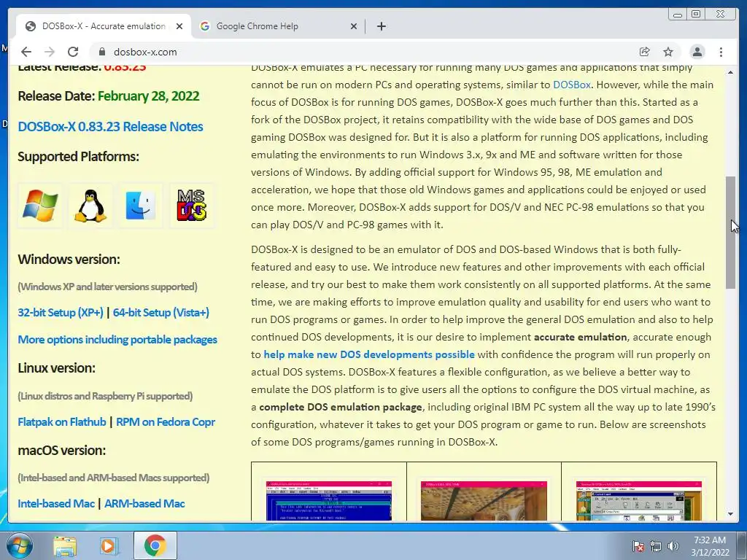The height and width of the screenshot is (560, 747).
Task: Click the Release Date February 28, 2022 text
Action: tap(109, 96)
